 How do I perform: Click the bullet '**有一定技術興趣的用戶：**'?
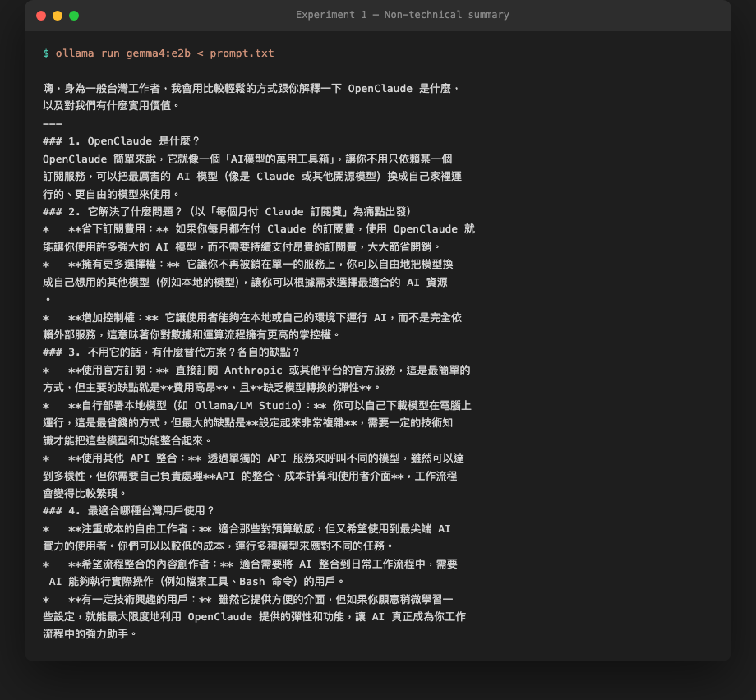click(140, 599)
